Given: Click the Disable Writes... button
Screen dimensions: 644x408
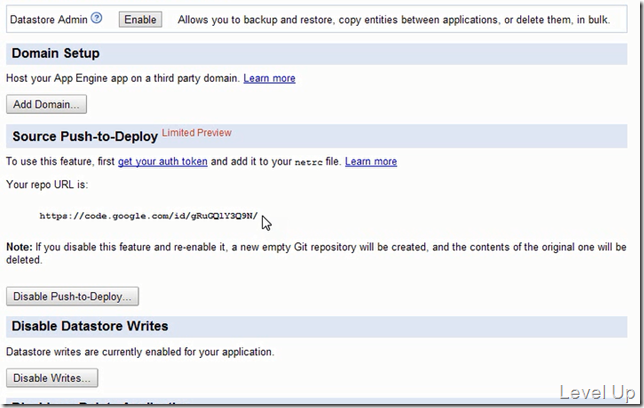Looking at the screenshot, I should (x=52, y=378).
